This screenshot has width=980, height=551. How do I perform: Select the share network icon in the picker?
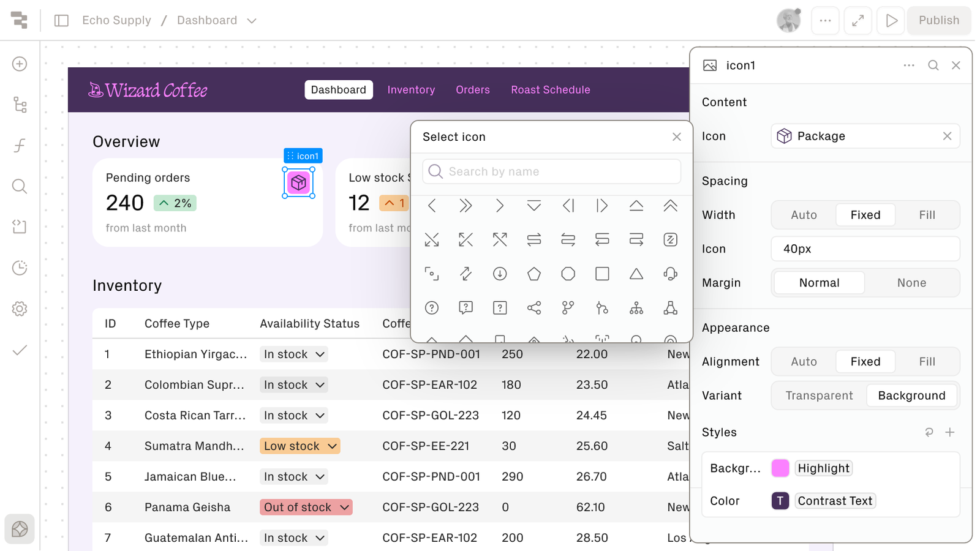click(533, 308)
